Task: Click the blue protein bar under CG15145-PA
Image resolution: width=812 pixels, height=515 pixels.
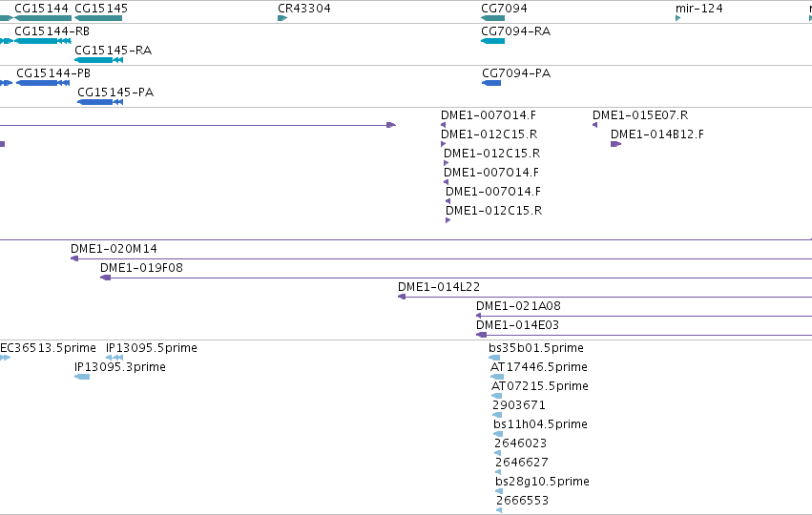Action: coord(100,102)
